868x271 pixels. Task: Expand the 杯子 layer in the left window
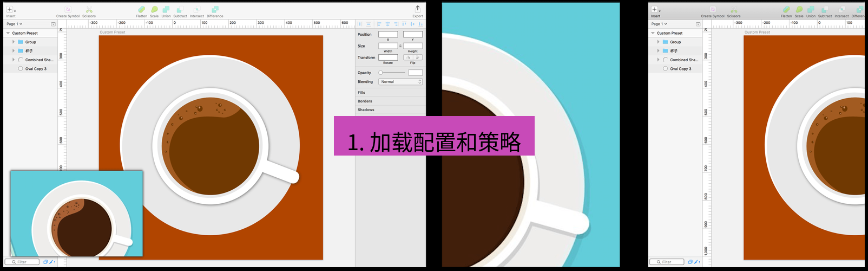14,51
